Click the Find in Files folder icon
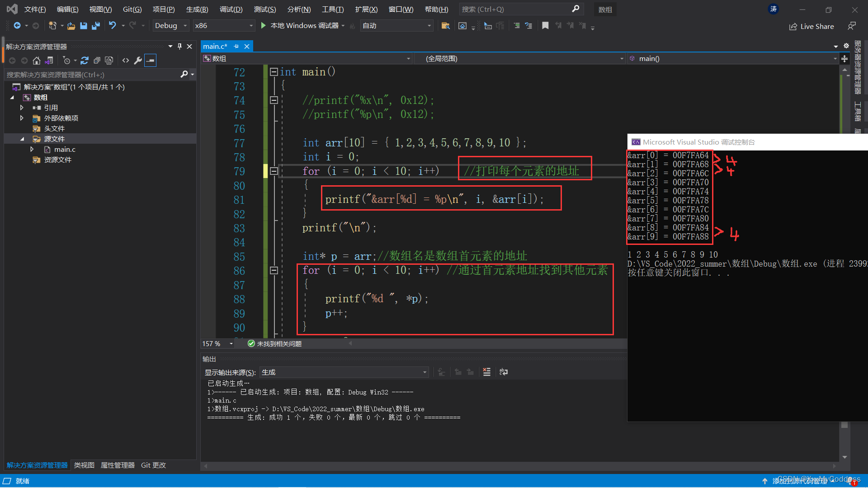This screenshot has height=488, width=868. 445,26
